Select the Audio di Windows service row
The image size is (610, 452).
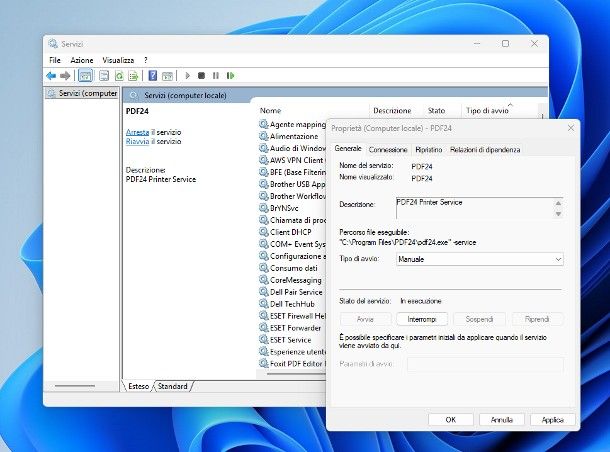pos(292,148)
